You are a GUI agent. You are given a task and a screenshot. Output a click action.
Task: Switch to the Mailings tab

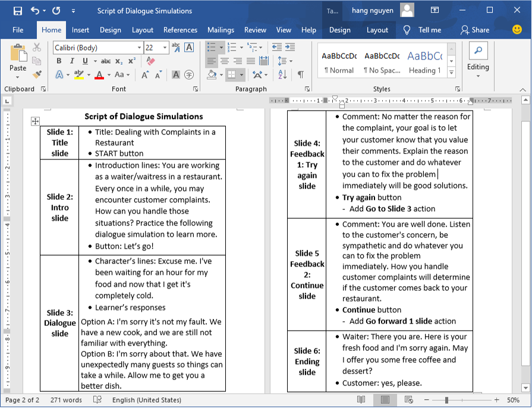click(x=221, y=30)
